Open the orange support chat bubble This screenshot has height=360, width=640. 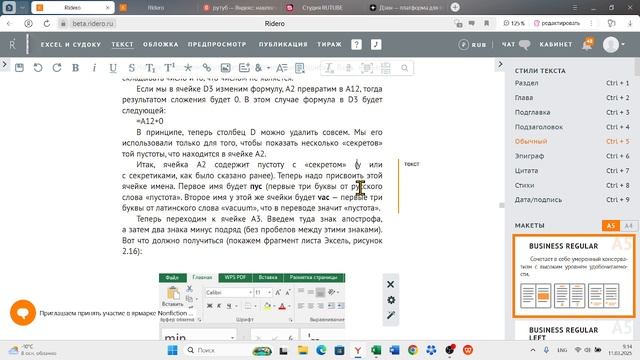(23, 313)
